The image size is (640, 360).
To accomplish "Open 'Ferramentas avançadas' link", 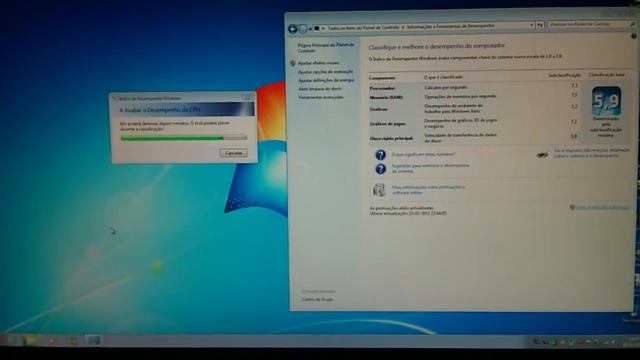I will (x=321, y=98).
